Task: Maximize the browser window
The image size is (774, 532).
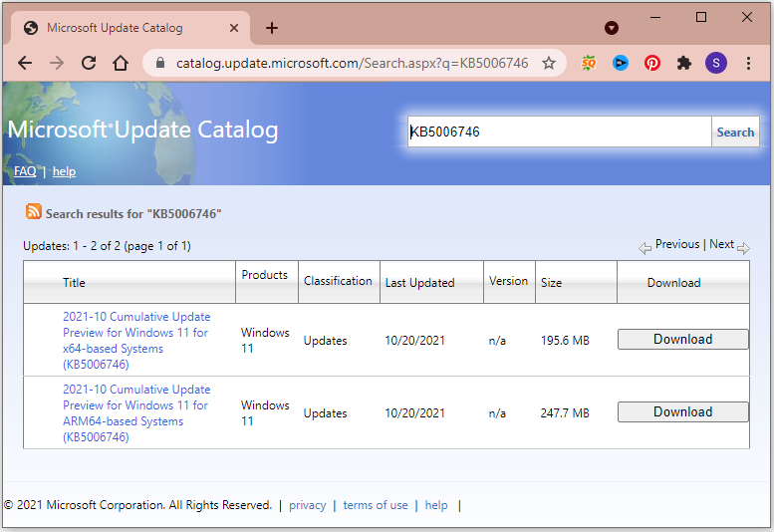Action: pyautogui.click(x=701, y=18)
